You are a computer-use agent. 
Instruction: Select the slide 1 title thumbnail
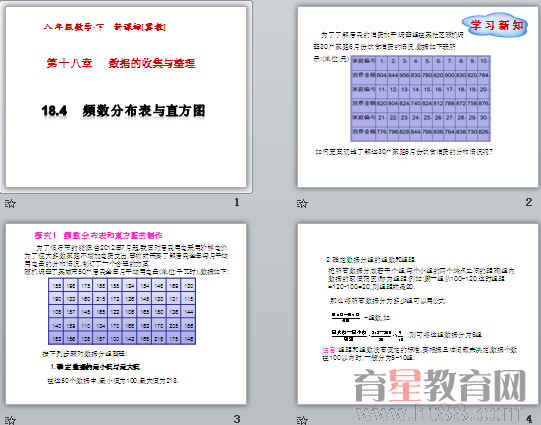click(x=126, y=97)
